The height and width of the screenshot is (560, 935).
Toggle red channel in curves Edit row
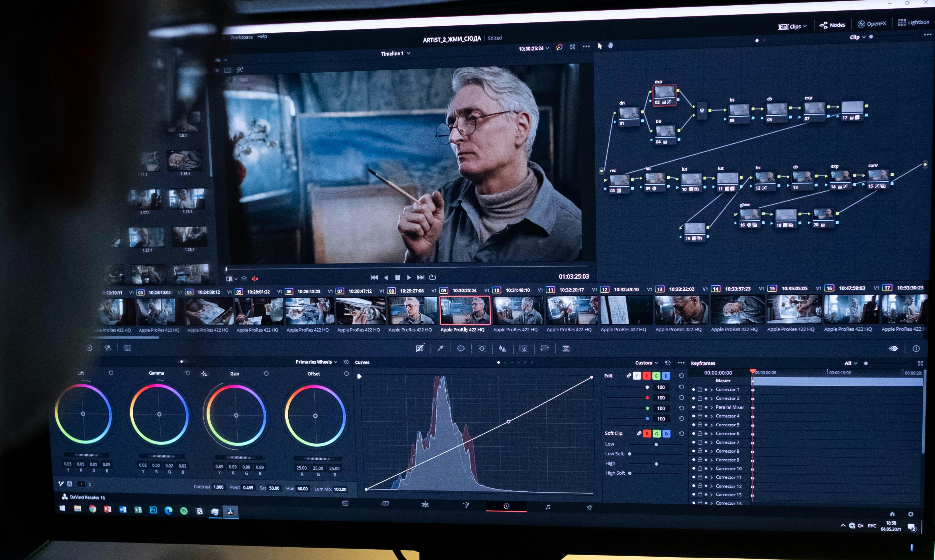(x=646, y=376)
